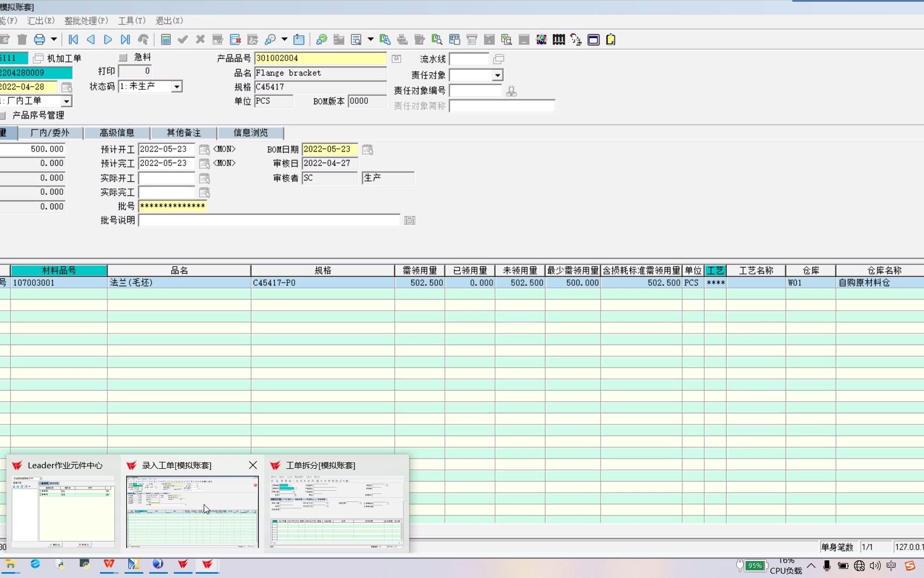Switch to the 厂内/委外 tab

coord(50,133)
